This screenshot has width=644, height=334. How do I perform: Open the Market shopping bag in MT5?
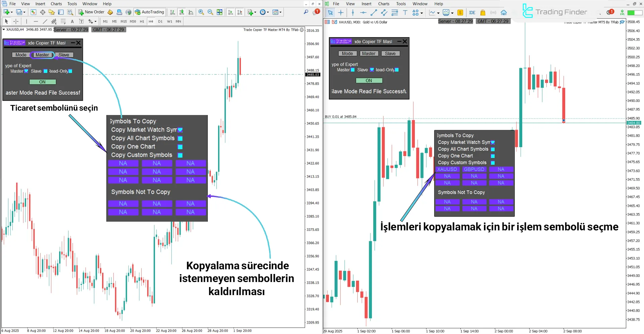tap(482, 12)
